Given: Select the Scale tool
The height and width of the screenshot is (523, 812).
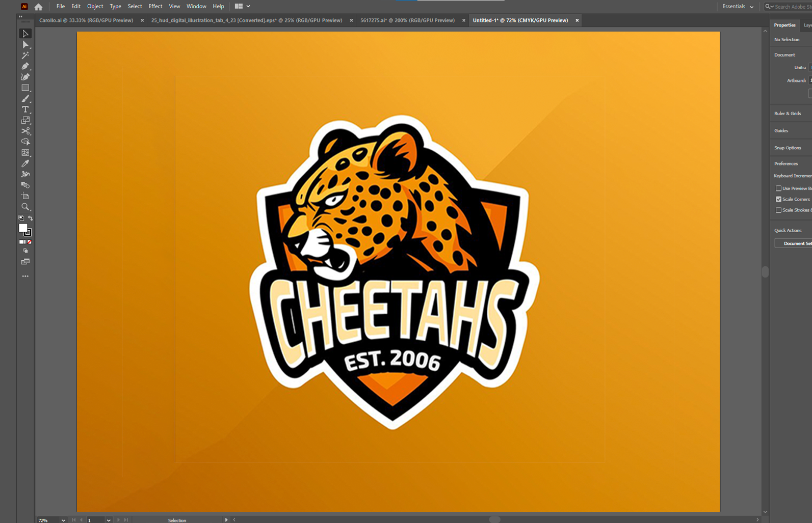Looking at the screenshot, I should click(x=25, y=120).
